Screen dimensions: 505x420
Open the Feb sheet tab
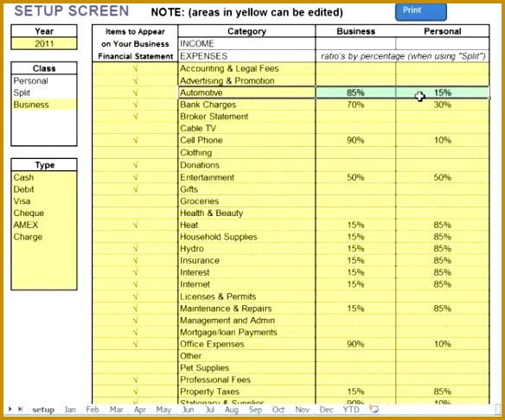93,410
